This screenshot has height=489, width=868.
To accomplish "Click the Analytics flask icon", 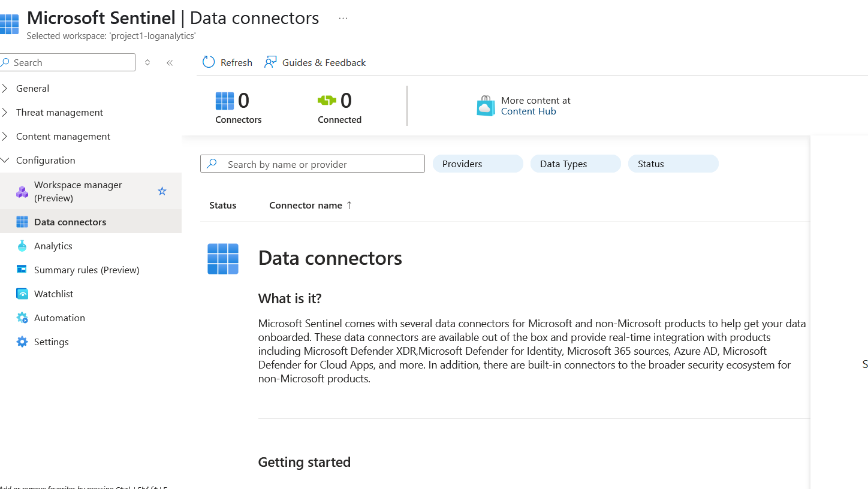I will pyautogui.click(x=22, y=246).
